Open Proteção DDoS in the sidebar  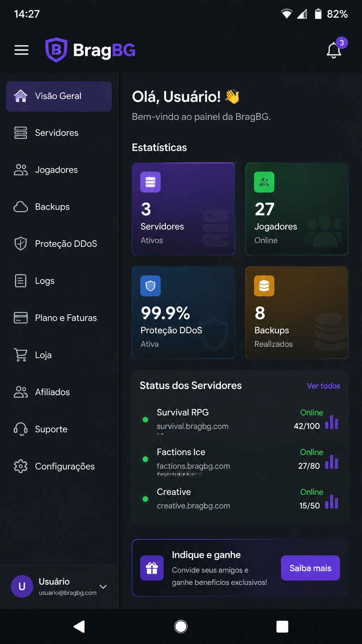point(59,244)
